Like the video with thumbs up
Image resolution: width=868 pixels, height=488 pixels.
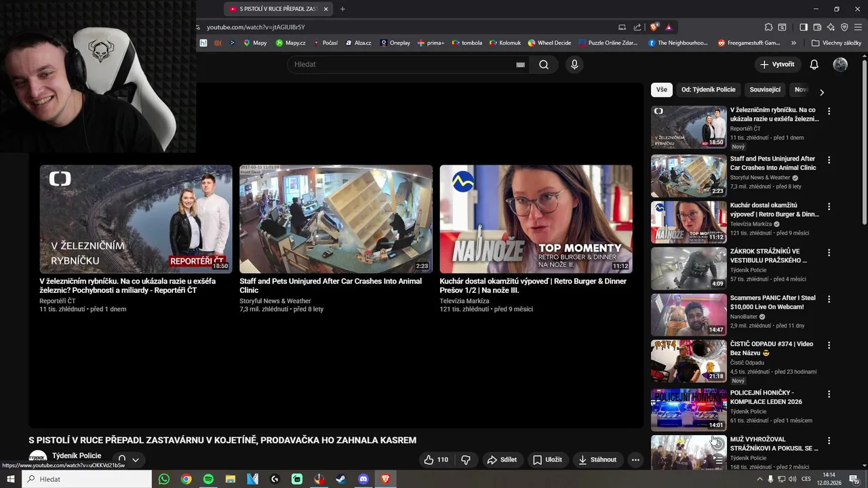tap(436, 460)
